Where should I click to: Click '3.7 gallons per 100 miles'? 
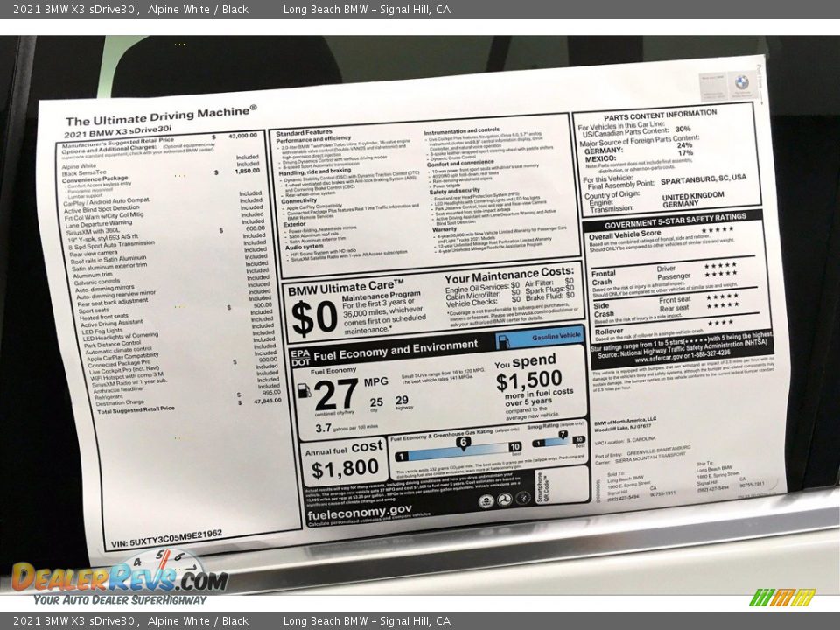[346, 428]
